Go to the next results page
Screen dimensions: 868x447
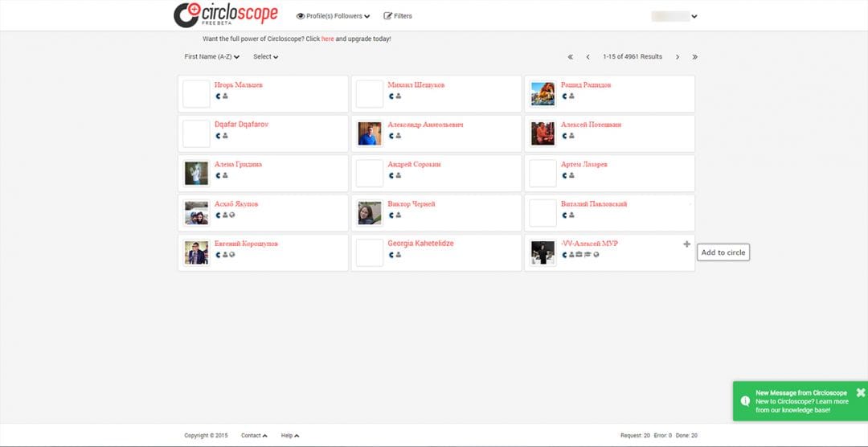pos(677,56)
